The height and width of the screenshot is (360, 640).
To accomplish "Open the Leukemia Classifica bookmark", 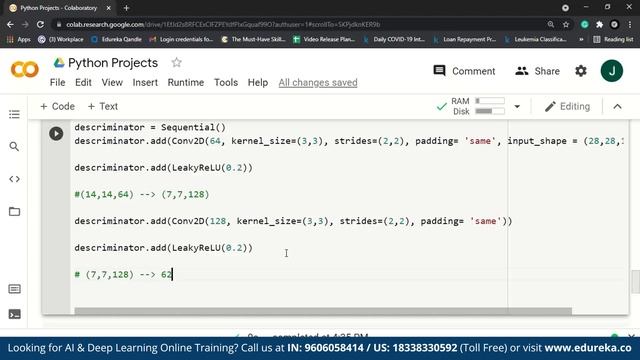I will click(x=536, y=39).
